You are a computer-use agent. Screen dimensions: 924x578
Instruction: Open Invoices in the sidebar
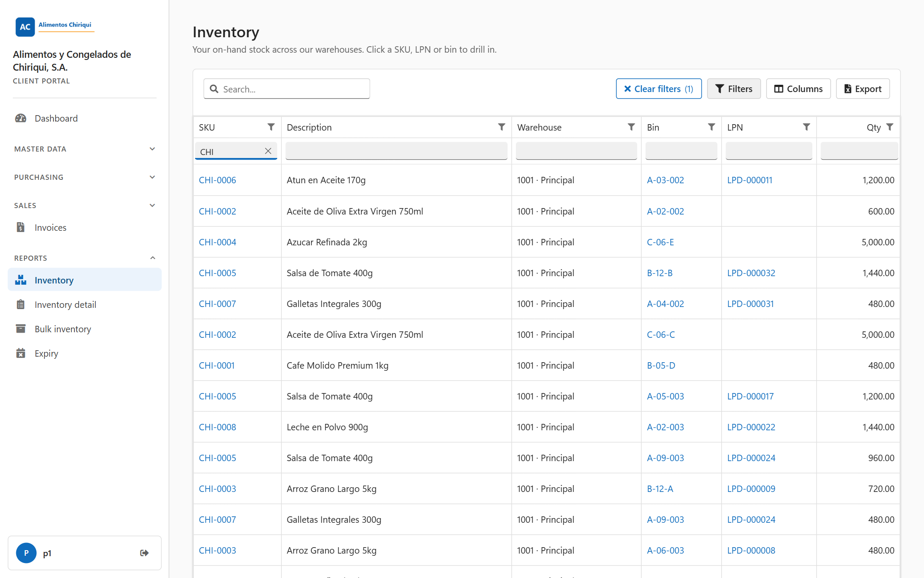coord(85,227)
